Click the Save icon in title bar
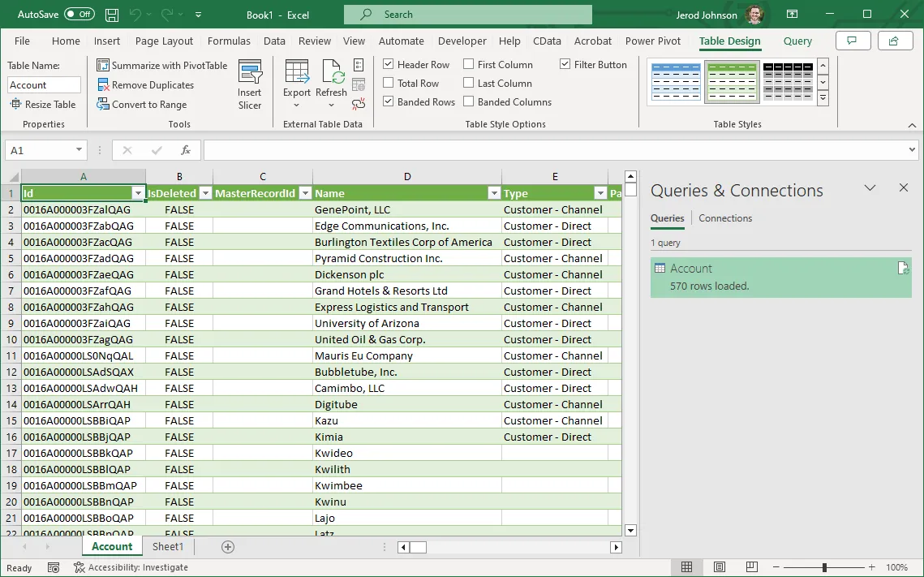924x577 pixels. (112, 15)
